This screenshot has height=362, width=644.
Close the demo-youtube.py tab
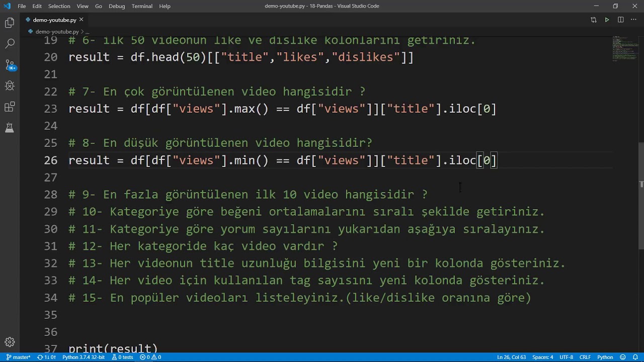tap(81, 20)
